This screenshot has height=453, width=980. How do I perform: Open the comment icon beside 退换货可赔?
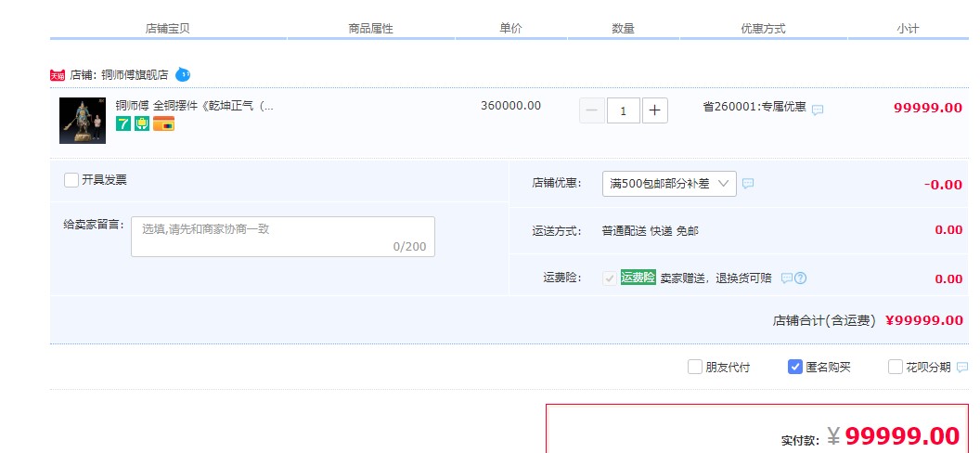(787, 278)
